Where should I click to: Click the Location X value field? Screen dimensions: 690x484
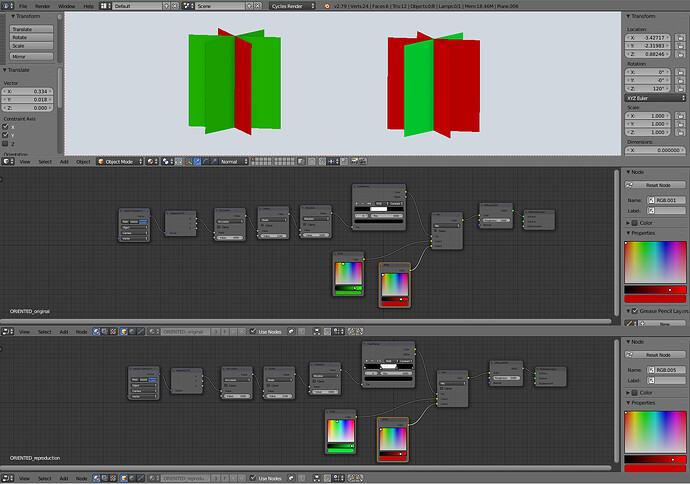coord(648,38)
